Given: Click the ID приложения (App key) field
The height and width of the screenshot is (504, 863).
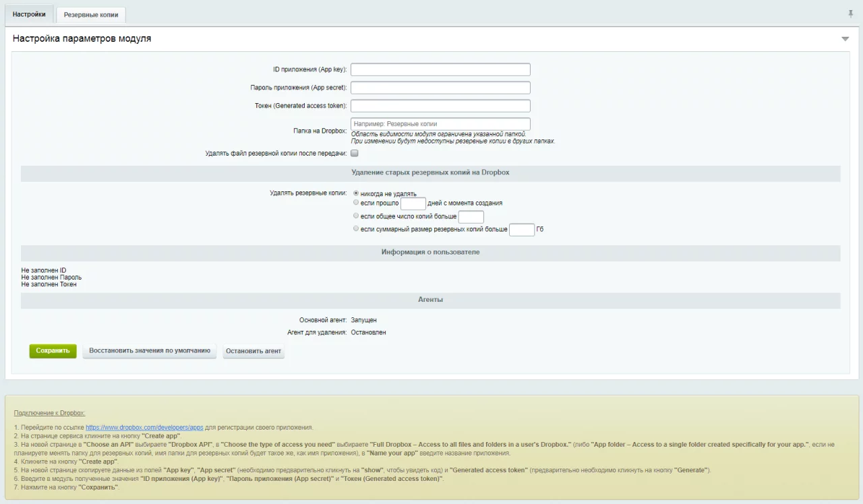Looking at the screenshot, I should 440,69.
